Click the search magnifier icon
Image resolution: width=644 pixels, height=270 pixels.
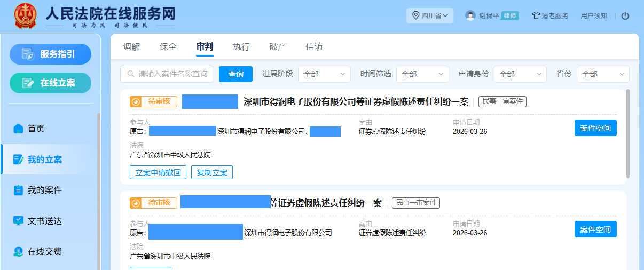[x=130, y=74]
